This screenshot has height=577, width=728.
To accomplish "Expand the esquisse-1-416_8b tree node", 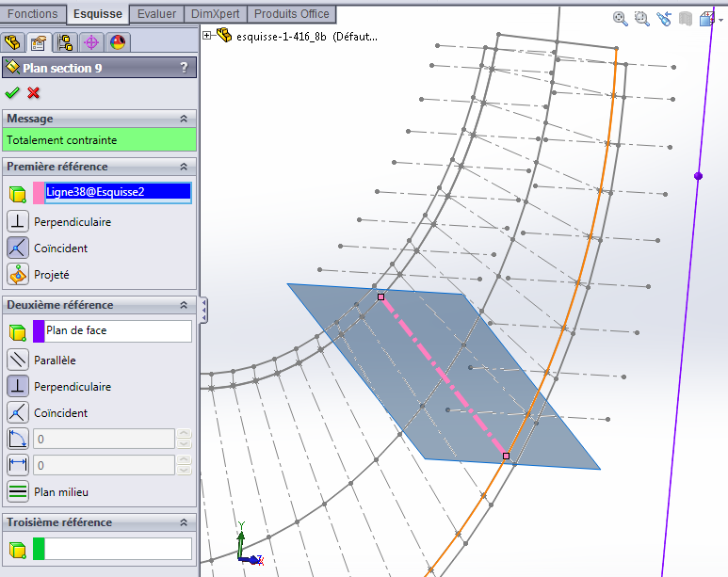I will pos(207,35).
